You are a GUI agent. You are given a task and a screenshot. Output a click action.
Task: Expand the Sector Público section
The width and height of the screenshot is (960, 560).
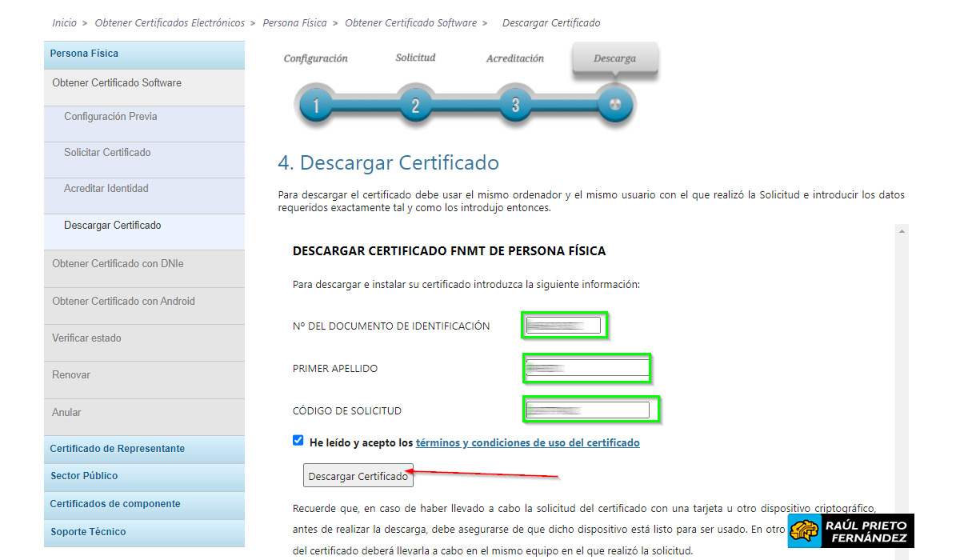(84, 476)
